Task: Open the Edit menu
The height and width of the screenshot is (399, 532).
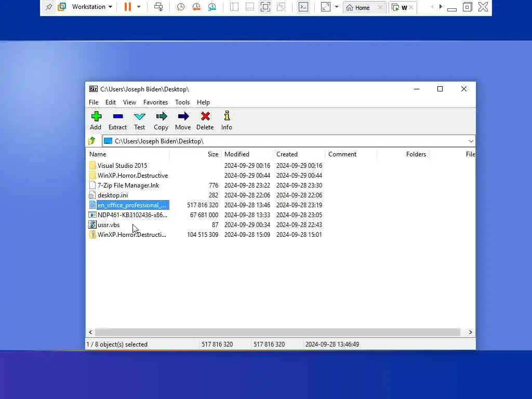Action: [x=111, y=102]
